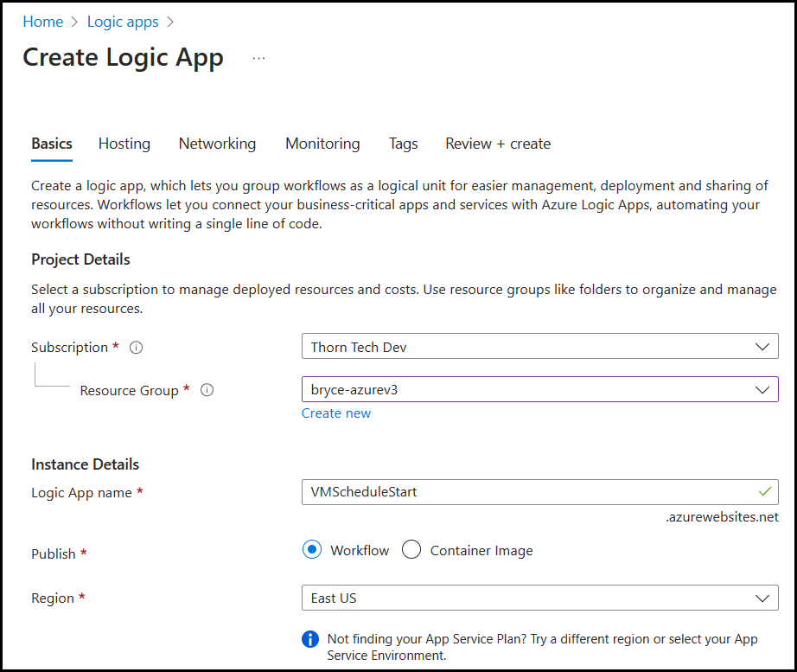Click the blue info icon about App Service Plan
797x672 pixels.
click(310, 639)
